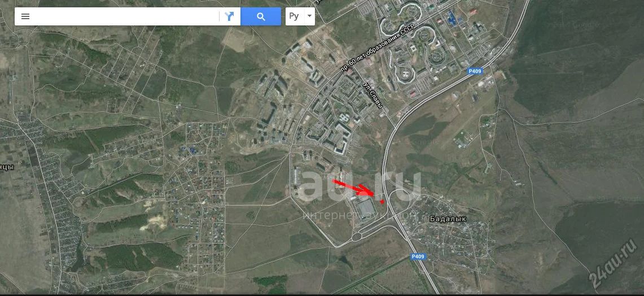Click the red arrow pointing to marker
This screenshot has height=296, width=644.
[353, 188]
